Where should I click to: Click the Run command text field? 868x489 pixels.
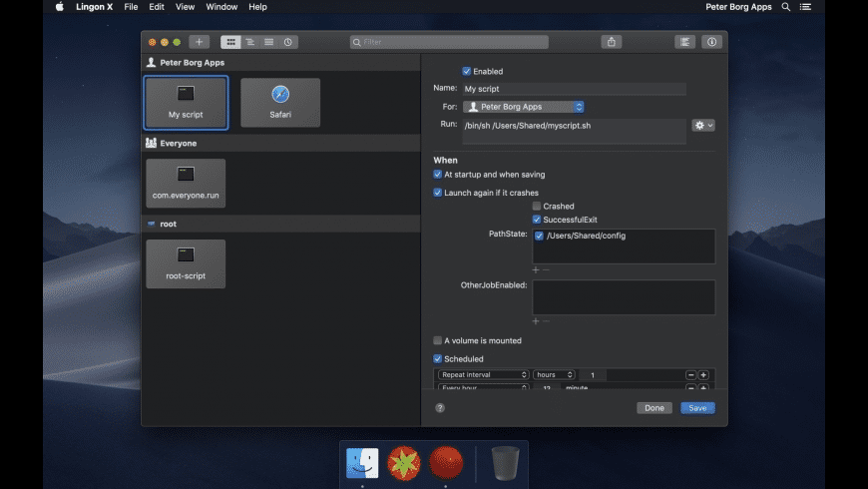[x=574, y=132]
